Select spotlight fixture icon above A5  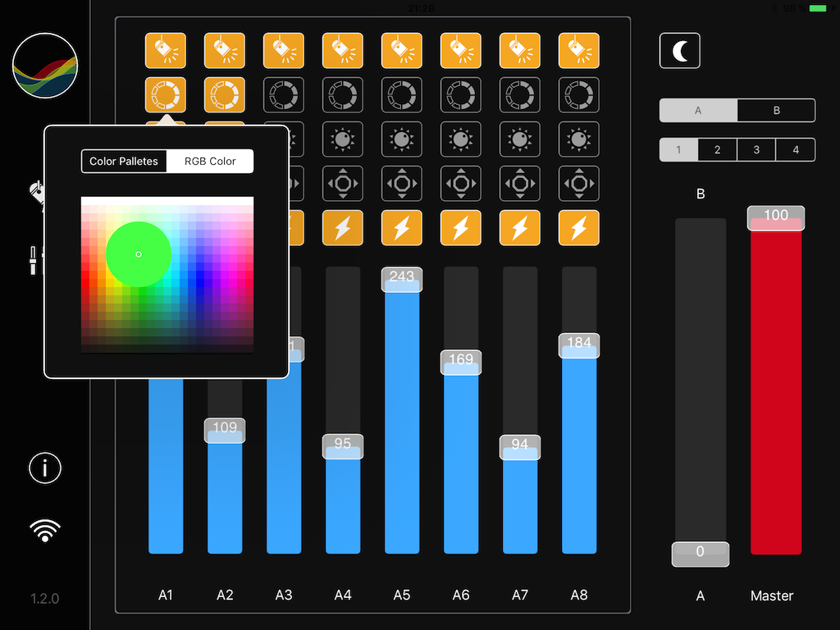pyautogui.click(x=402, y=51)
